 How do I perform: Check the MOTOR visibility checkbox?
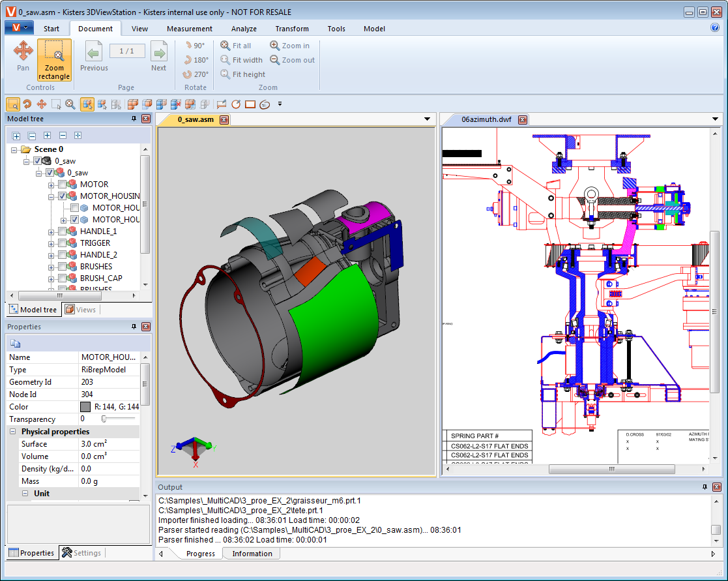(63, 185)
